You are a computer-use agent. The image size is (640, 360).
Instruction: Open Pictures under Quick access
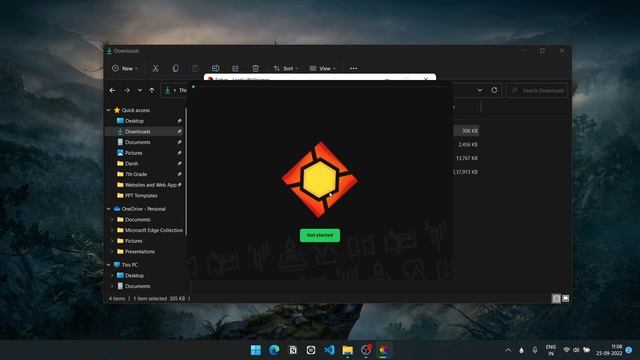(133, 153)
